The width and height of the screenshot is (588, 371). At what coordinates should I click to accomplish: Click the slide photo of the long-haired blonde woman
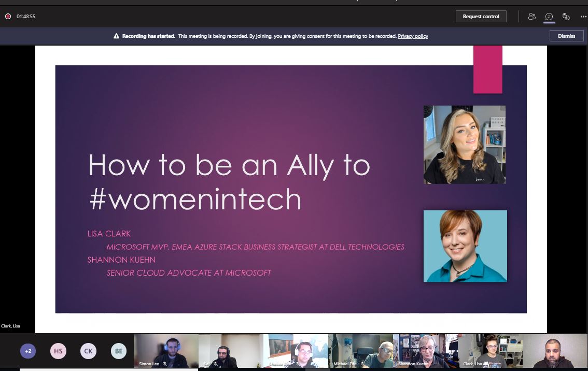pos(465,145)
